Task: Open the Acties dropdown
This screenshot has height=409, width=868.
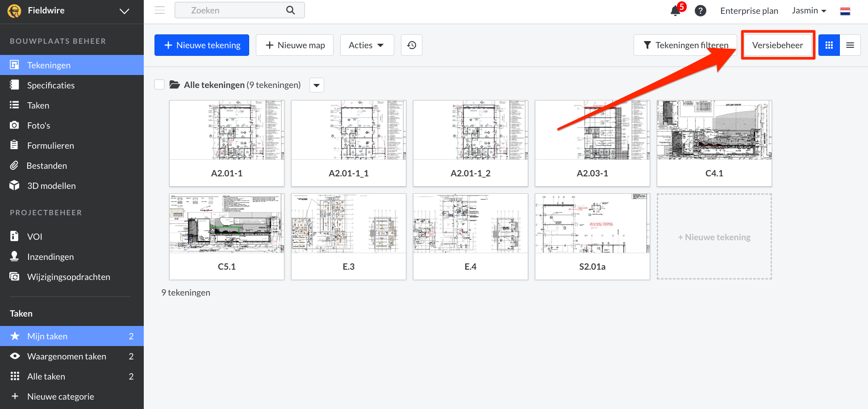Action: pos(367,45)
